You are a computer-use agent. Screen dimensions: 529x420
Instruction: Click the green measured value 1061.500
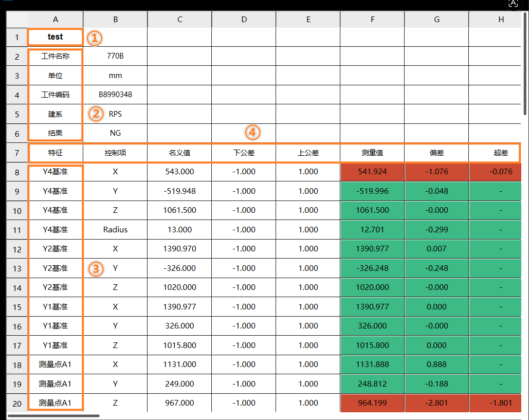(372, 210)
